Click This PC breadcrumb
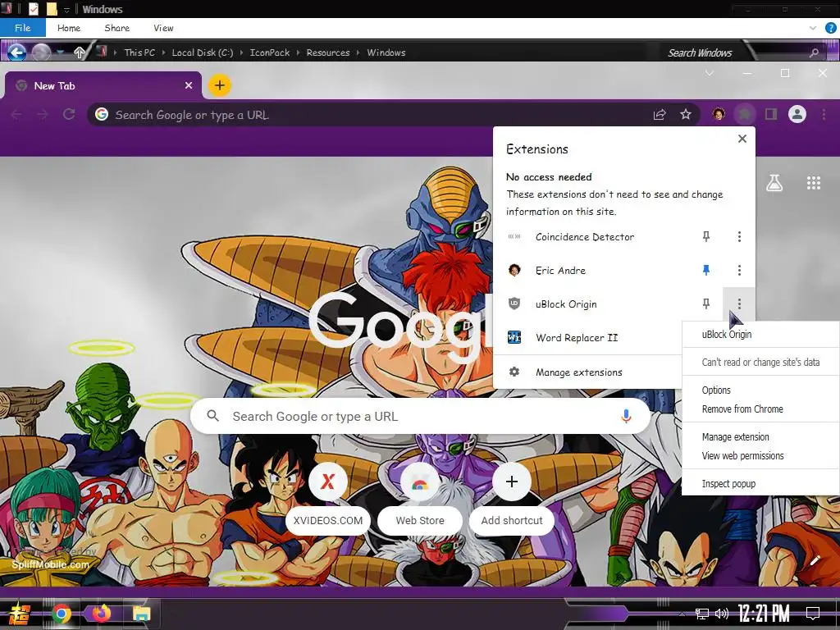Image resolution: width=840 pixels, height=630 pixels. (139, 52)
